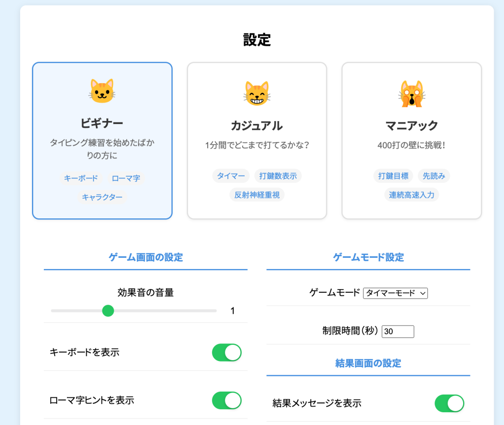Pick the マニアック preset title
Image resolution: width=504 pixels, height=425 pixels.
[x=412, y=125]
